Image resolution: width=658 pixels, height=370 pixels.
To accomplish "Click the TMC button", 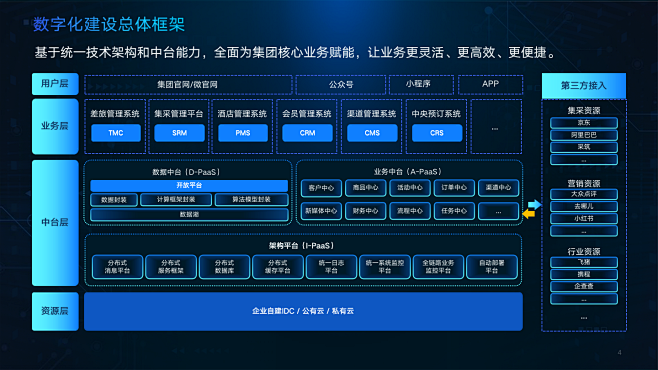I will point(116,133).
